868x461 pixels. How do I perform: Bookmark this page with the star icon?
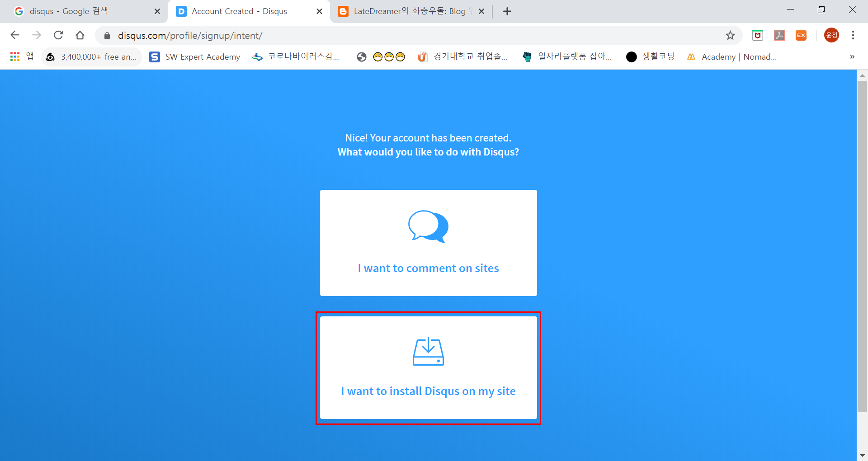click(x=730, y=35)
